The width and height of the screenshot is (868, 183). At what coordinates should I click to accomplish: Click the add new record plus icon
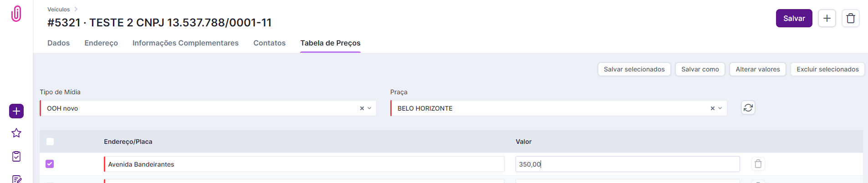tap(827, 18)
